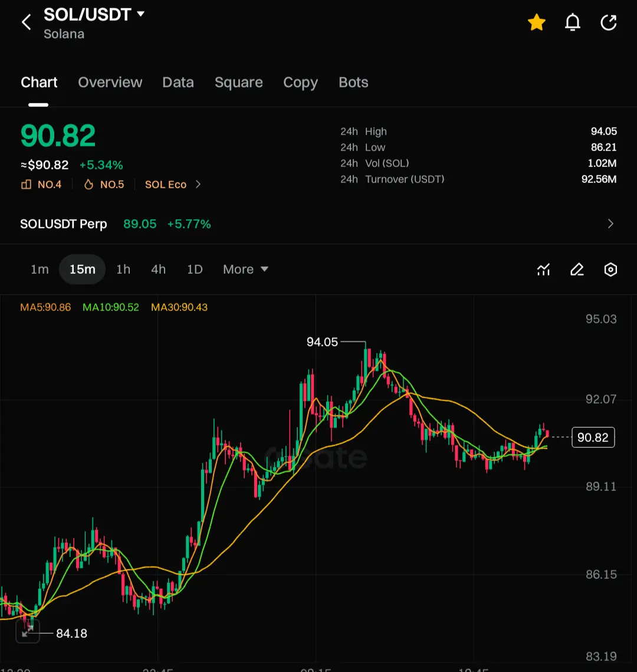Open the Data tab
The image size is (637, 672).
tap(178, 82)
